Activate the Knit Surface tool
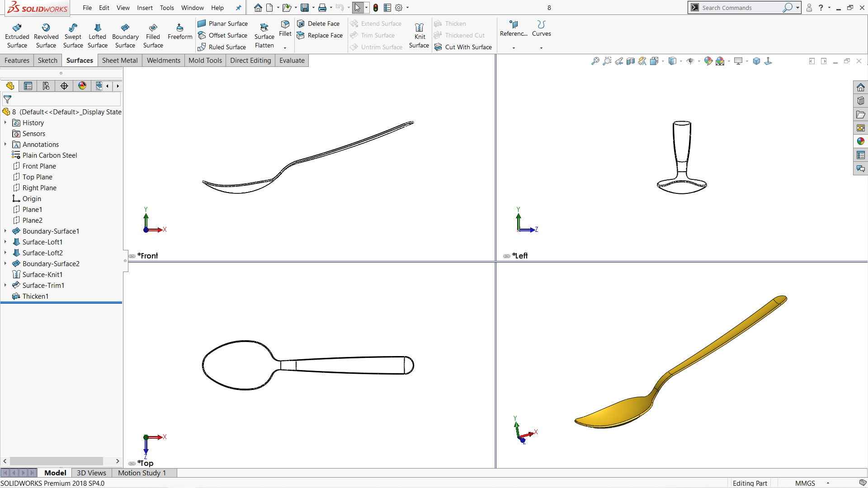868x488 pixels. 419,36
